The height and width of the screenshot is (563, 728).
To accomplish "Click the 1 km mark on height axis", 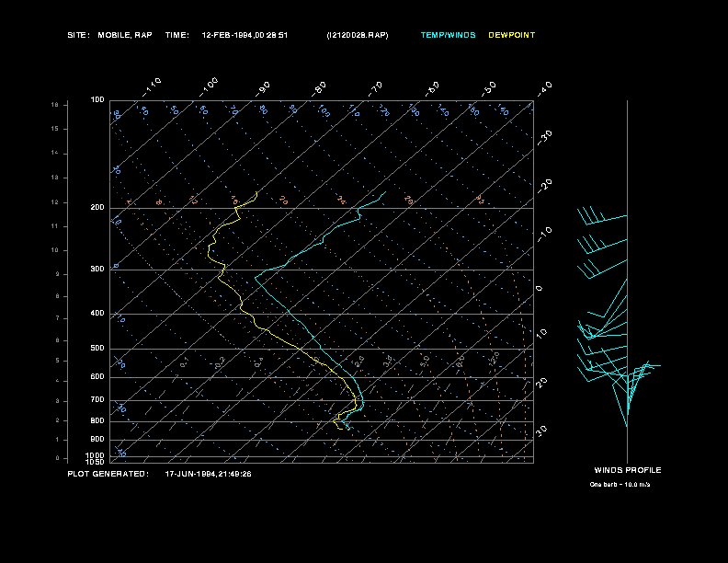I will (58, 440).
